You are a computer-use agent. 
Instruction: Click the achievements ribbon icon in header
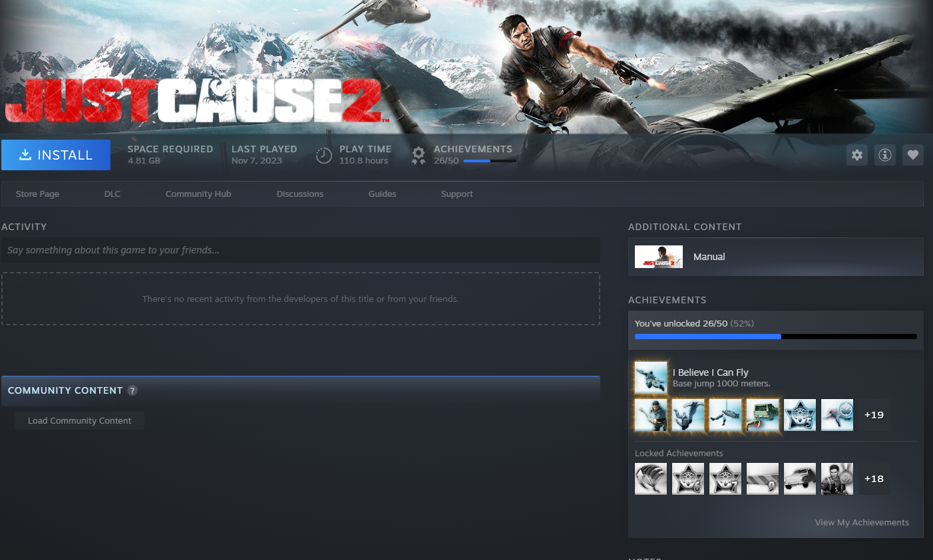coord(418,156)
